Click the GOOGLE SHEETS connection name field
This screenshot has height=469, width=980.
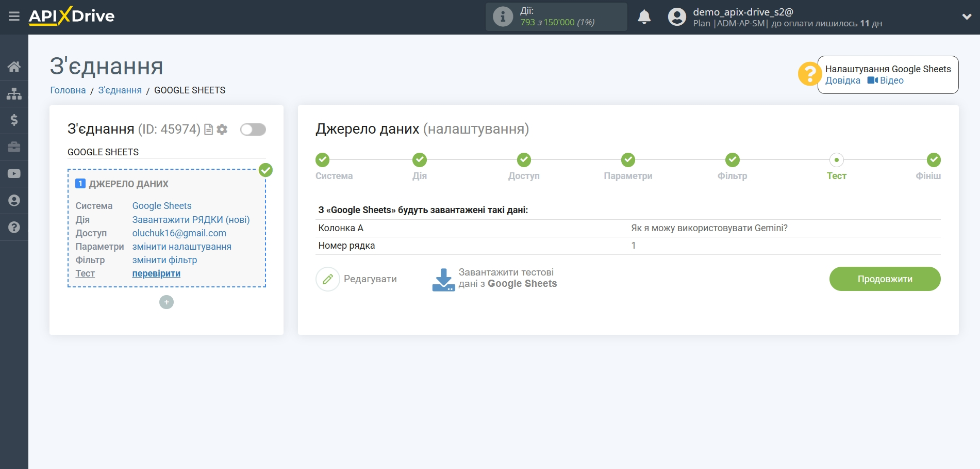(x=167, y=152)
